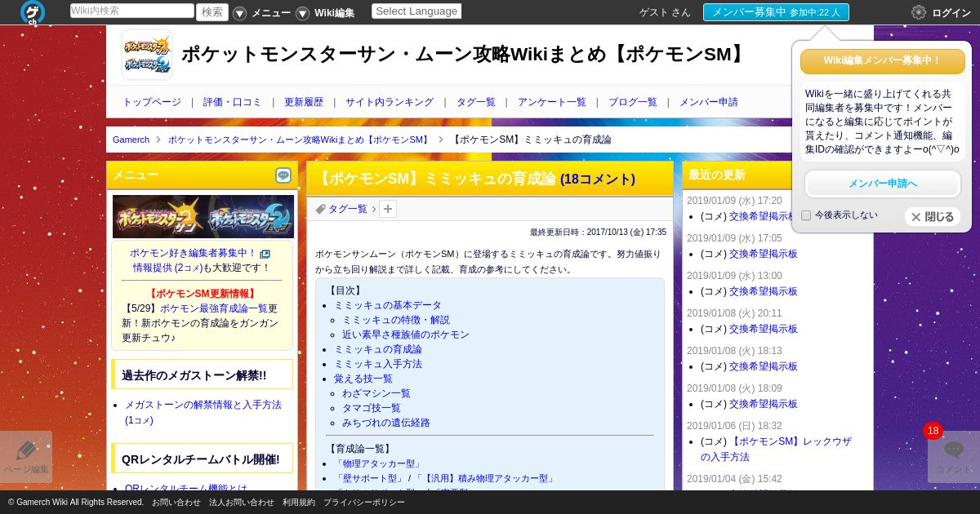Open the アンケート一覧 menu item

(552, 102)
